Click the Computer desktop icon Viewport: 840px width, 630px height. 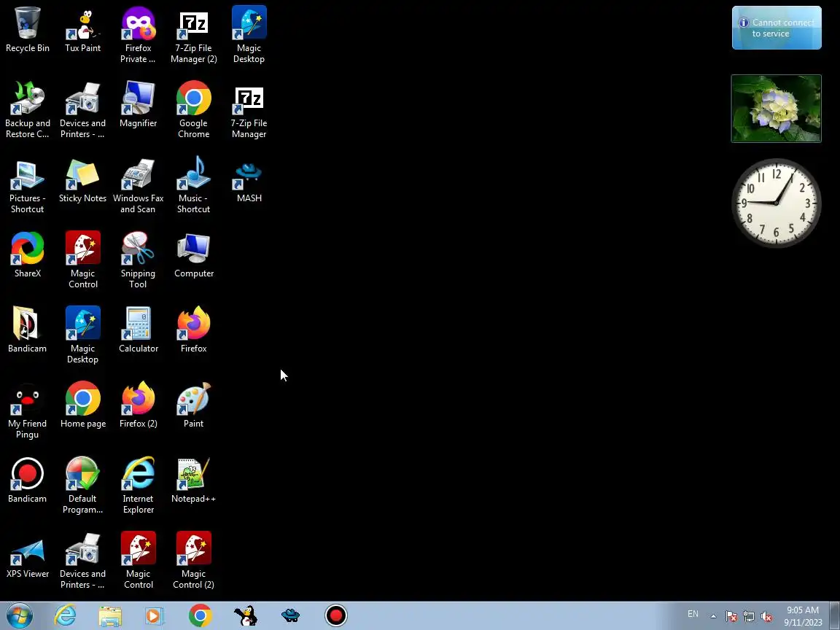point(193,254)
